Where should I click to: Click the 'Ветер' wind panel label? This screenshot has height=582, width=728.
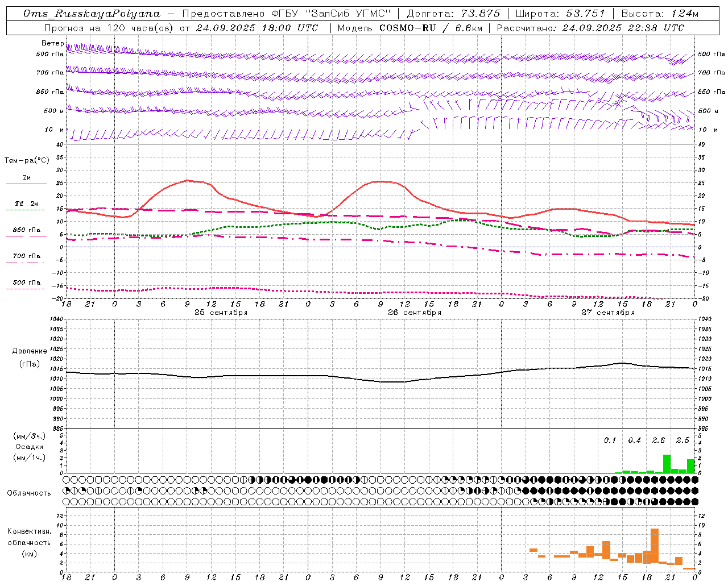pyautogui.click(x=52, y=43)
